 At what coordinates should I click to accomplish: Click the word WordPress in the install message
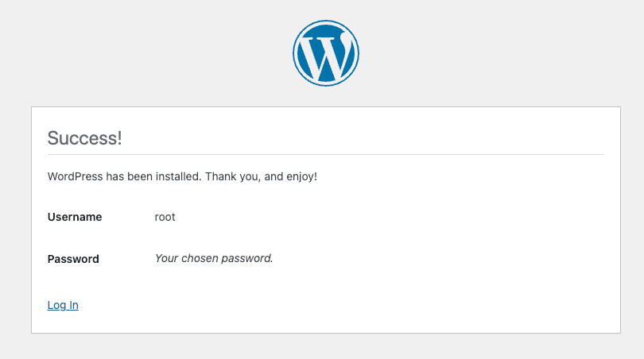tap(76, 177)
